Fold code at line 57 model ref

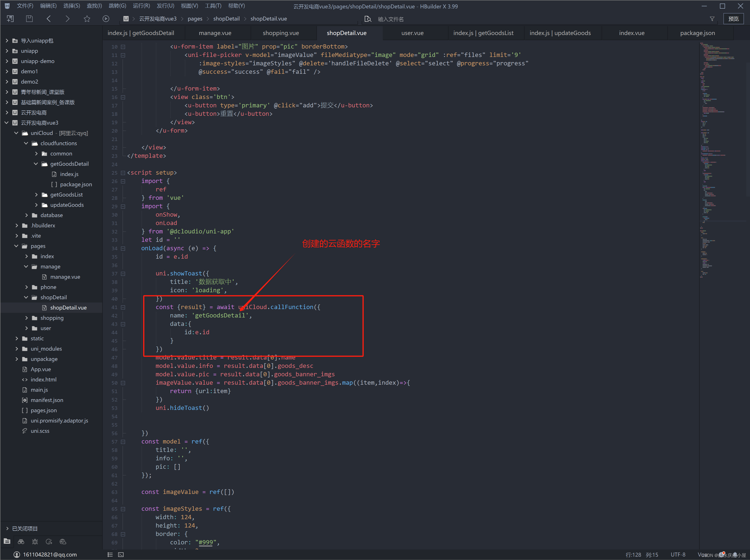(x=123, y=442)
